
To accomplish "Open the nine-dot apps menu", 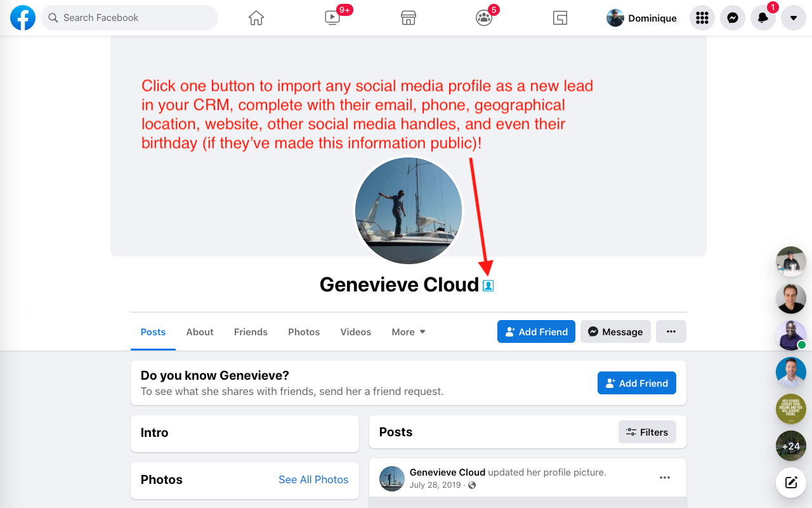I will pos(702,18).
